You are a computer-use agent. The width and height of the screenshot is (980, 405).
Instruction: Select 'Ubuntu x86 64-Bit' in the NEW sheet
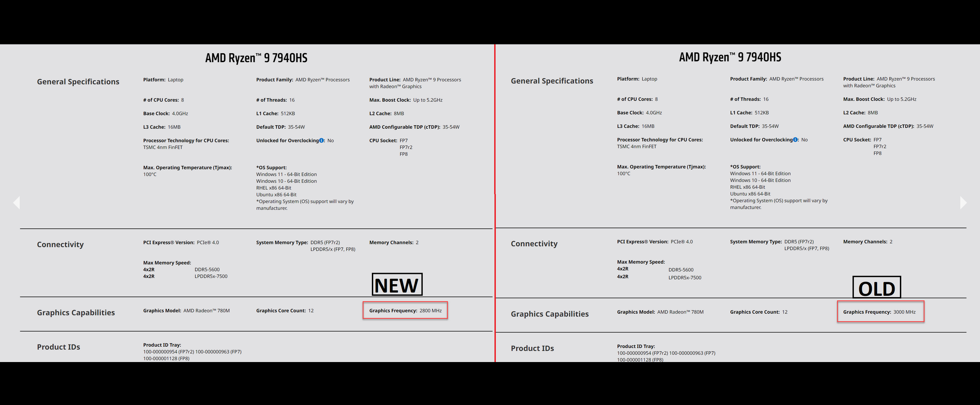tap(277, 194)
